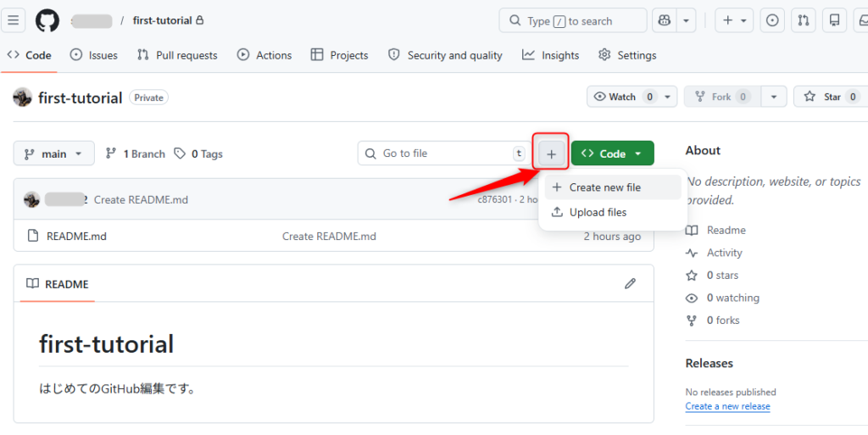This screenshot has height=435, width=868.
Task: Open Copilot chat icon
Action: tap(665, 20)
